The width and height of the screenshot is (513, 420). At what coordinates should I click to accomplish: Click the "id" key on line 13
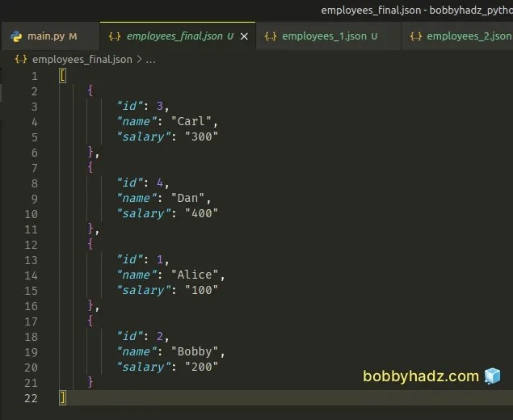click(130, 259)
